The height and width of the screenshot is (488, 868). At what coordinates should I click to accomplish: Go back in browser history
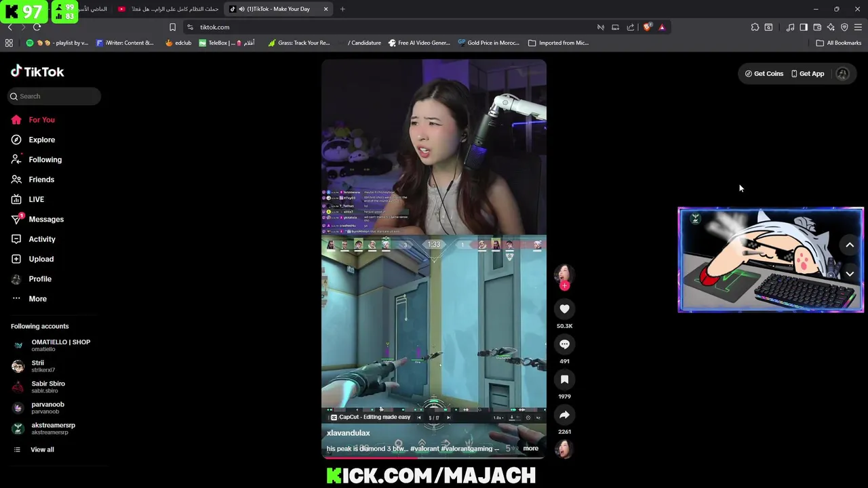[9, 27]
